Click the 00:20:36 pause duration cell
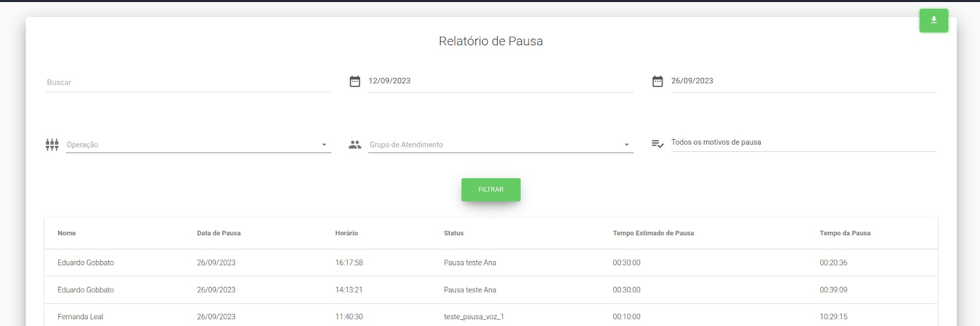This screenshot has height=326, width=980. click(834, 263)
